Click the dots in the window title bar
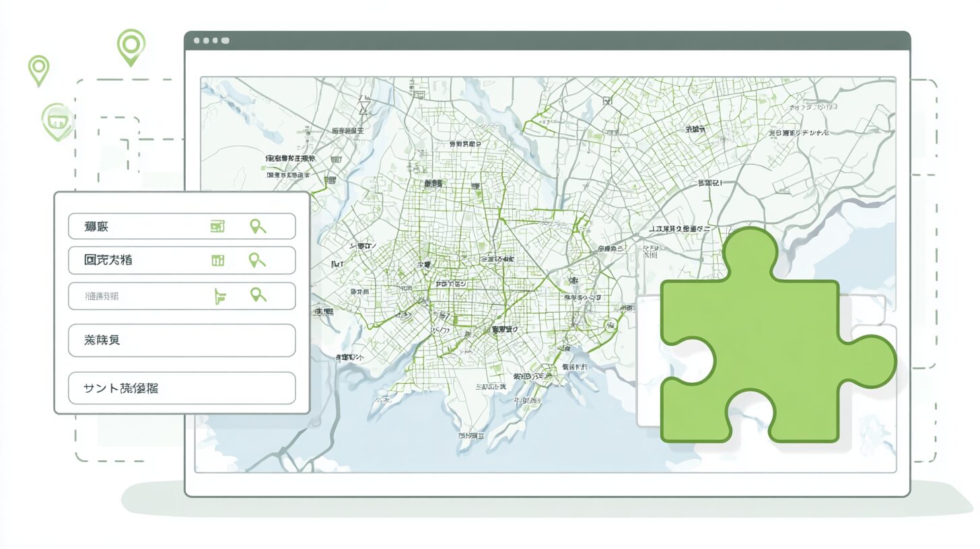980x549 pixels. (211, 40)
